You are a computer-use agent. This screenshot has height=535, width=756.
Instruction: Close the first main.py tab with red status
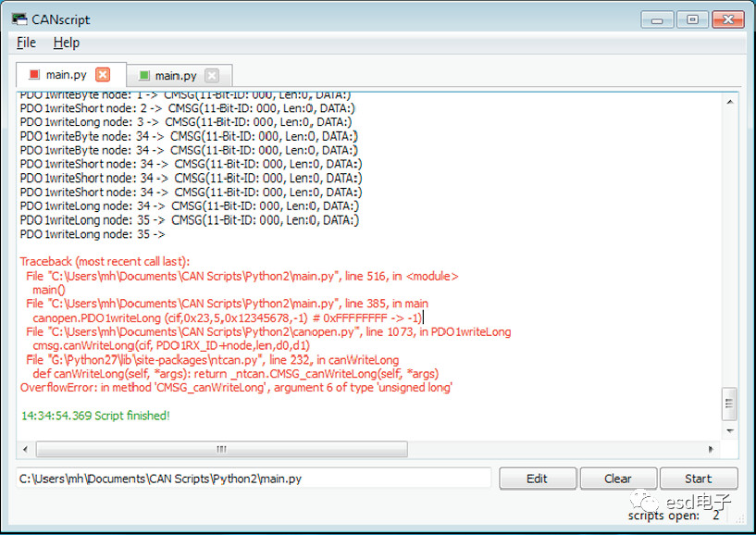(103, 75)
